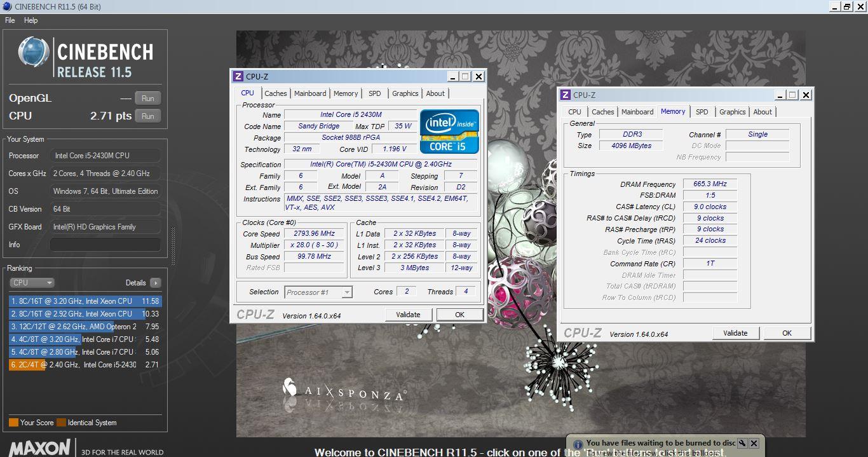Click the CPU-Z icon in left window title

click(x=238, y=76)
